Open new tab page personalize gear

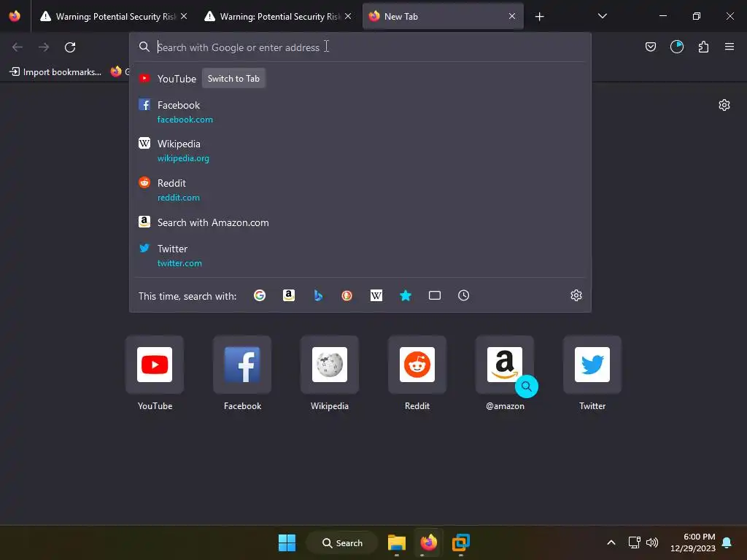point(724,105)
